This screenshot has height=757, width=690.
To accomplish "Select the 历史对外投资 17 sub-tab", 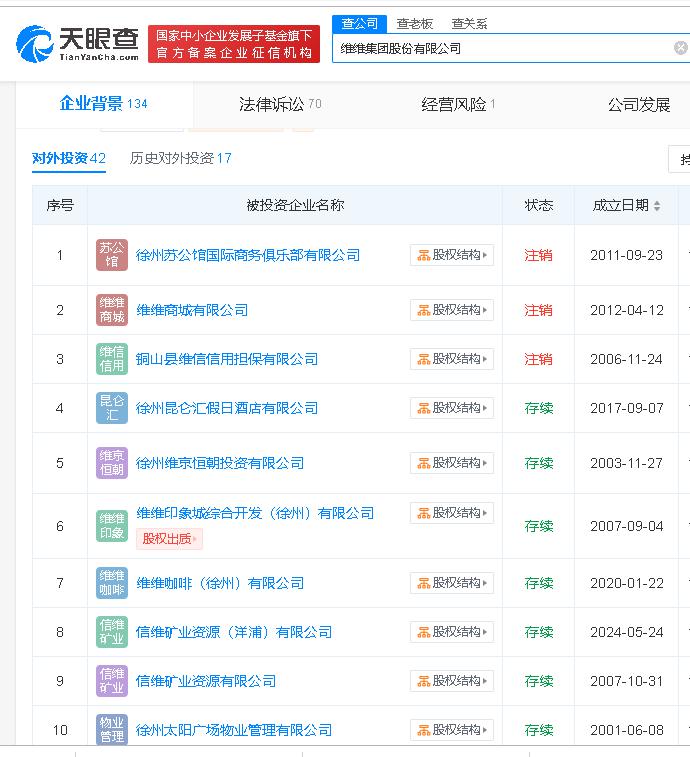I will (x=181, y=158).
